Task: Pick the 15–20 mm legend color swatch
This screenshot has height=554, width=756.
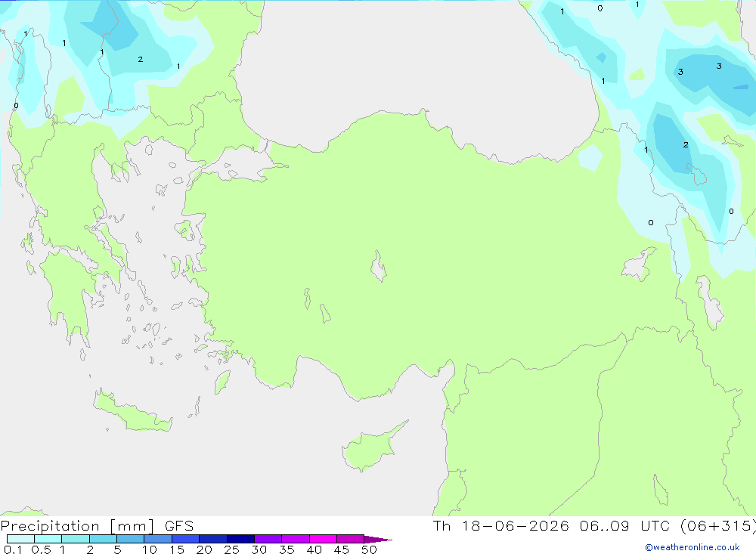Action: point(186,539)
